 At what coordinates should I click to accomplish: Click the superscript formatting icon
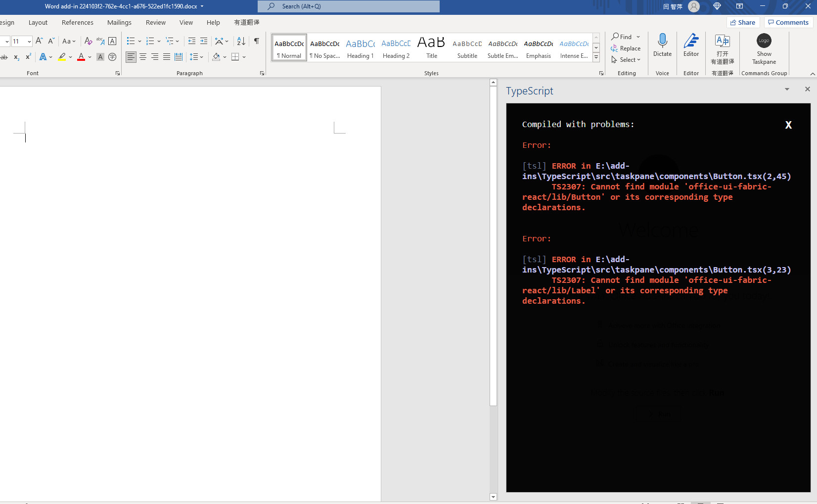28,57
